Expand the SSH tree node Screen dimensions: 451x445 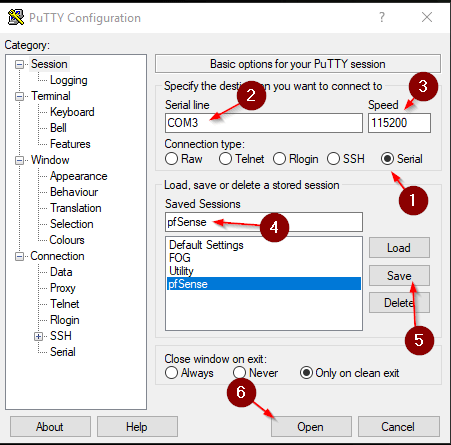tap(38, 336)
